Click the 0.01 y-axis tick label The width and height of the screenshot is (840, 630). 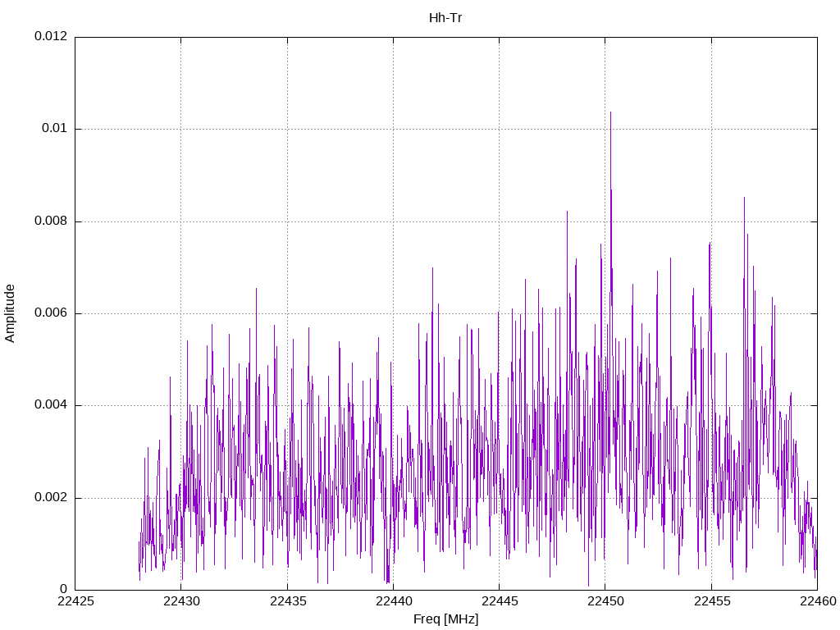pyautogui.click(x=54, y=129)
